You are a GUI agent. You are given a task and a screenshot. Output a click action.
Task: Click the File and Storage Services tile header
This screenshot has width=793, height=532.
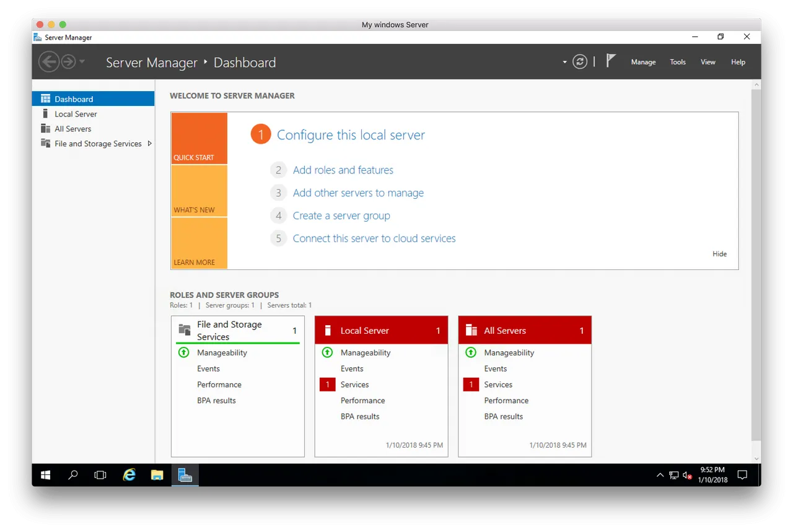(238, 330)
